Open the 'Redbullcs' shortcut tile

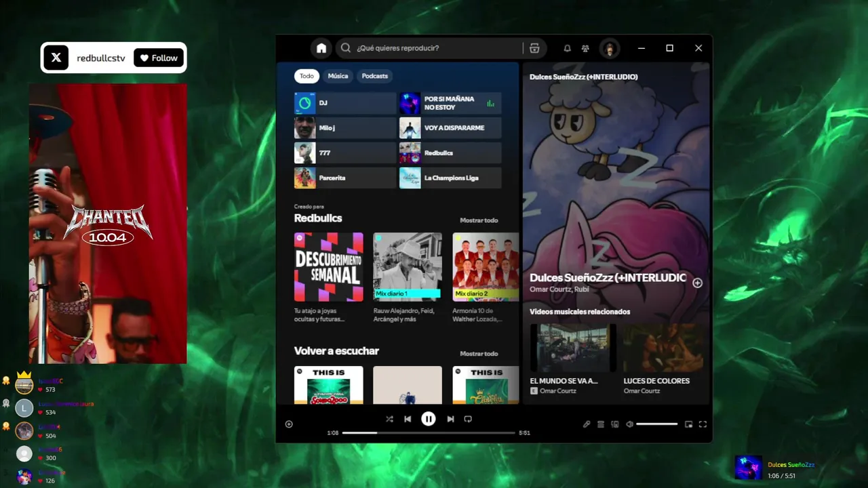pyautogui.click(x=450, y=152)
